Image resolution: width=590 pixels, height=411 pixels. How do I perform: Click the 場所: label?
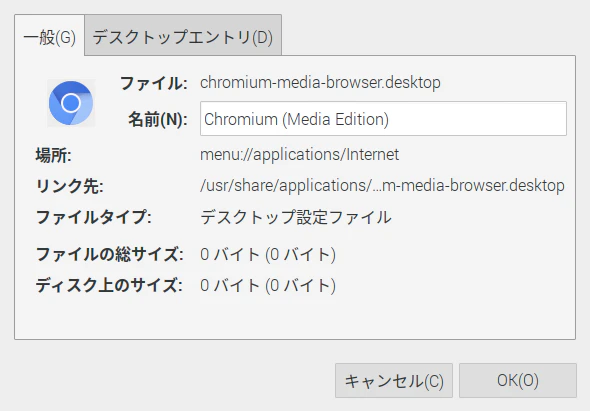(x=53, y=155)
